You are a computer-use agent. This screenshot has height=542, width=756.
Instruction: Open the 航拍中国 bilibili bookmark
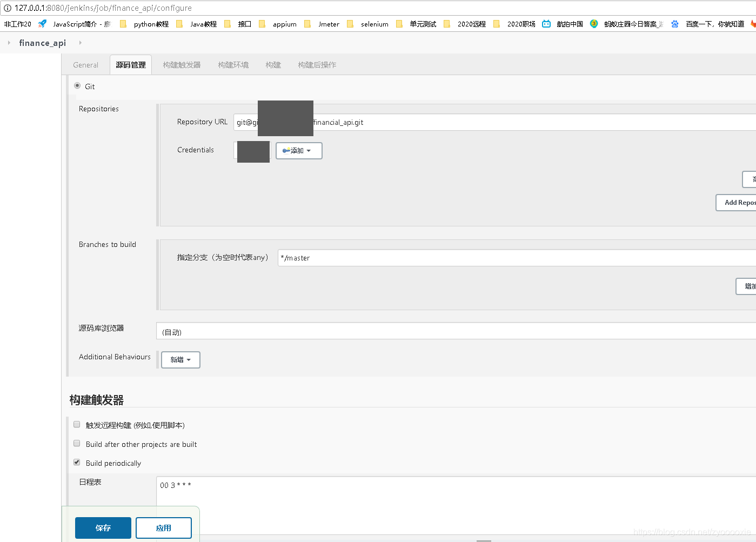pyautogui.click(x=563, y=24)
